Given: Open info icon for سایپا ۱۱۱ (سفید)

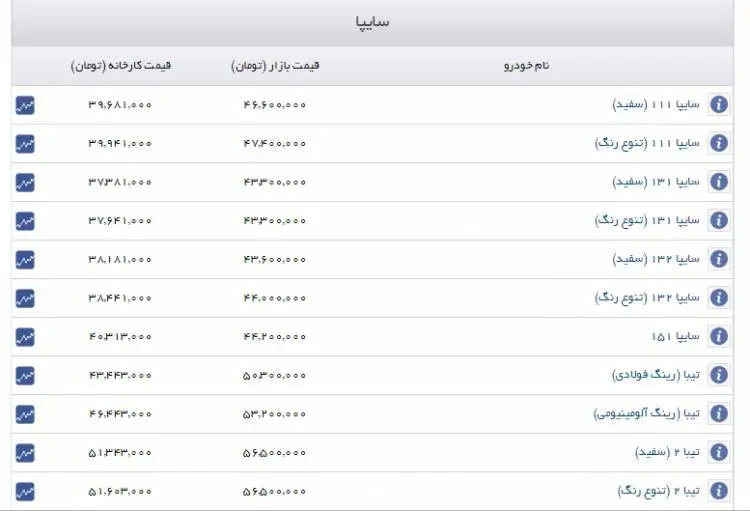Looking at the screenshot, I should click(x=718, y=104).
